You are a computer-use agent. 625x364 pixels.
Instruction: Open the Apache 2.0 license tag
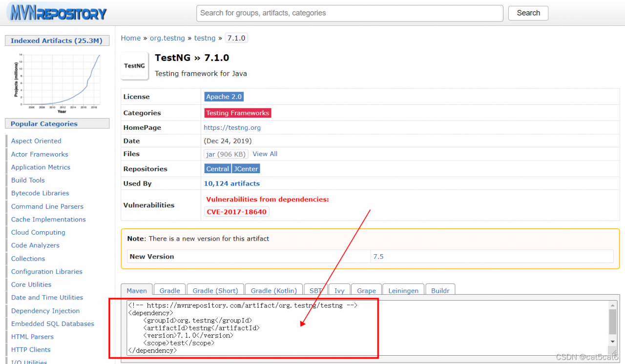[224, 97]
